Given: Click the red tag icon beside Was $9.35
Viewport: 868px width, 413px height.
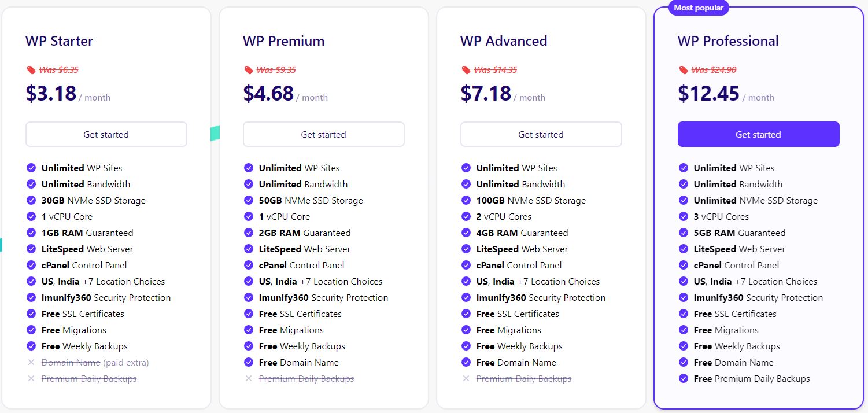Looking at the screenshot, I should coord(249,70).
